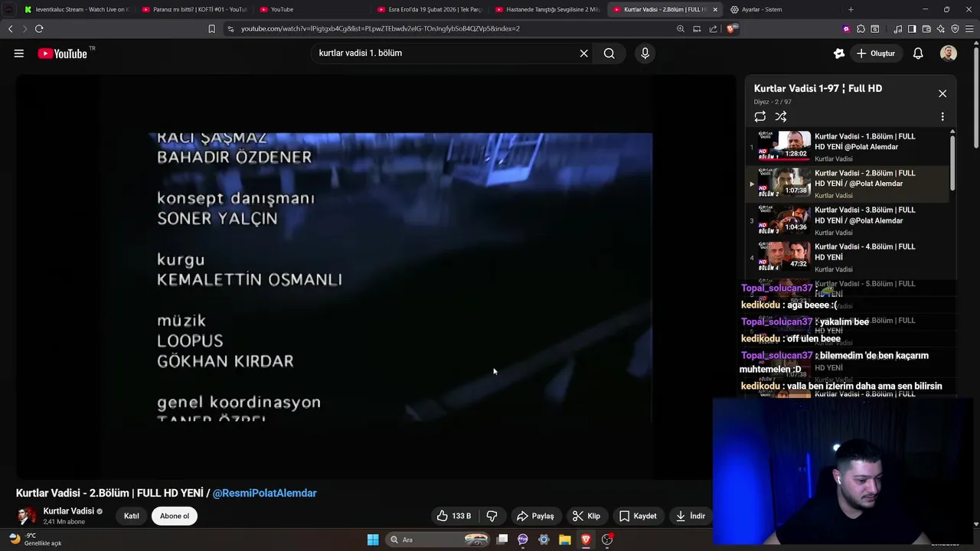Open media control music note icon
980x551 pixels.
pyautogui.click(x=897, y=29)
